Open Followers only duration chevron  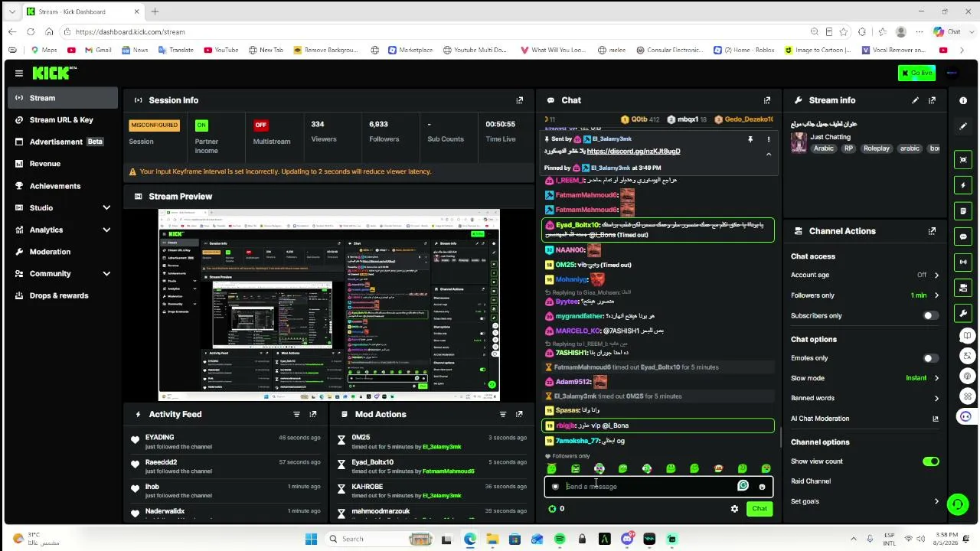(936, 295)
